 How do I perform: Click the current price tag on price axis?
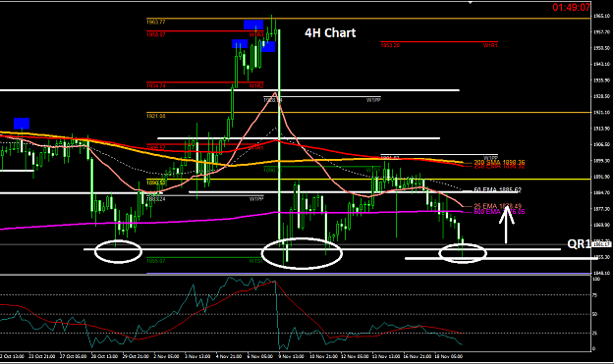(601, 244)
